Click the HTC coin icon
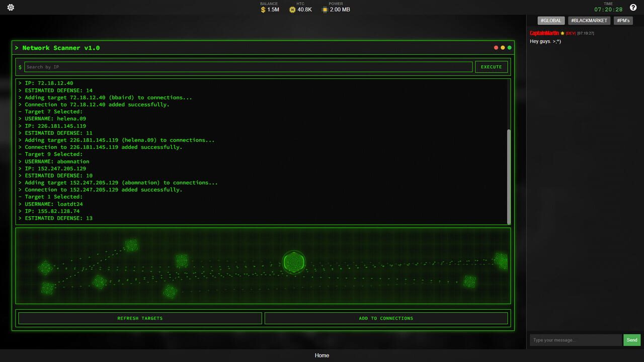The image size is (644, 362). pyautogui.click(x=292, y=10)
